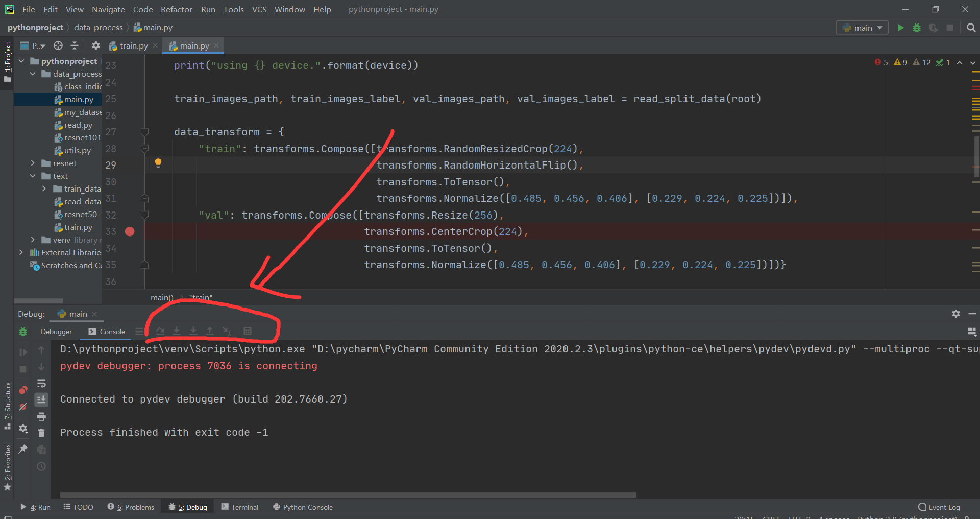Collapse data_process folder
The width and height of the screenshot is (980, 519).
coord(33,74)
